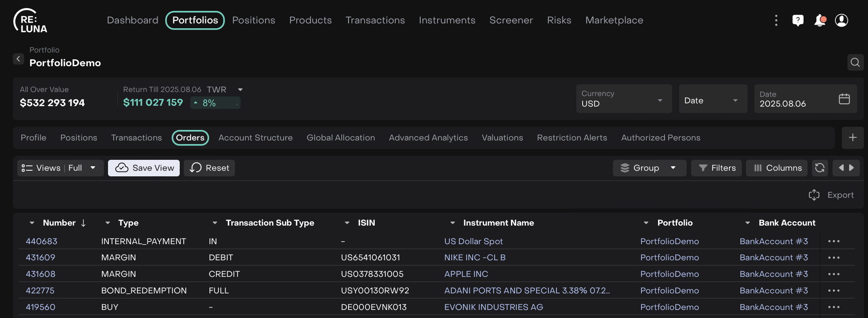
Task: Sort by the Number column header
Action: point(59,223)
